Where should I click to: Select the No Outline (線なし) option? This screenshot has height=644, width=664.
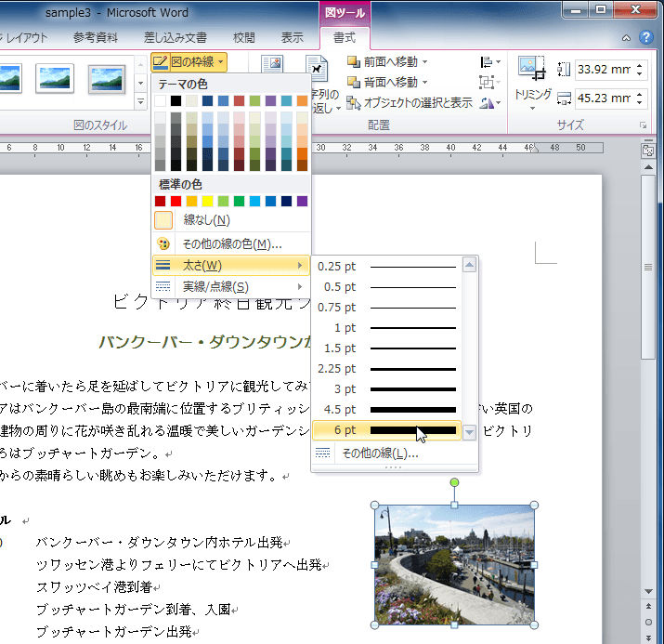point(206,220)
